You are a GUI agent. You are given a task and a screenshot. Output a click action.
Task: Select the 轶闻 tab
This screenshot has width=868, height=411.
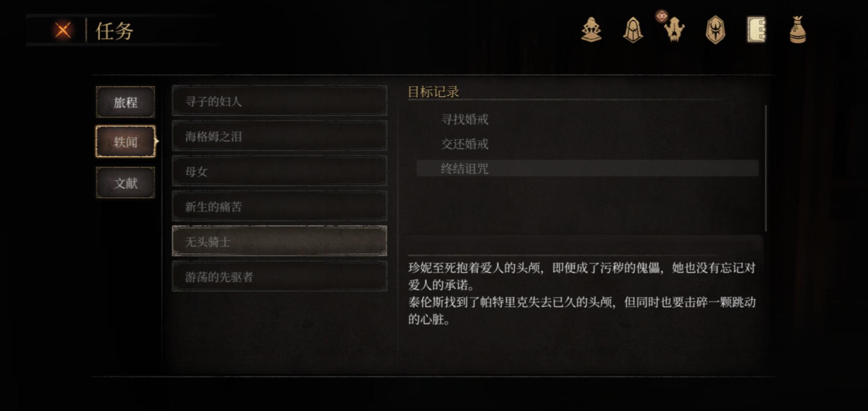pyautogui.click(x=125, y=142)
